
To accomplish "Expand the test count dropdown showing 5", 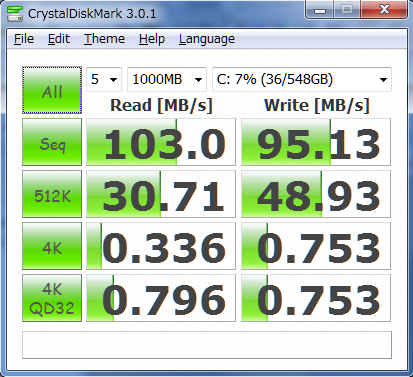I will tap(104, 79).
